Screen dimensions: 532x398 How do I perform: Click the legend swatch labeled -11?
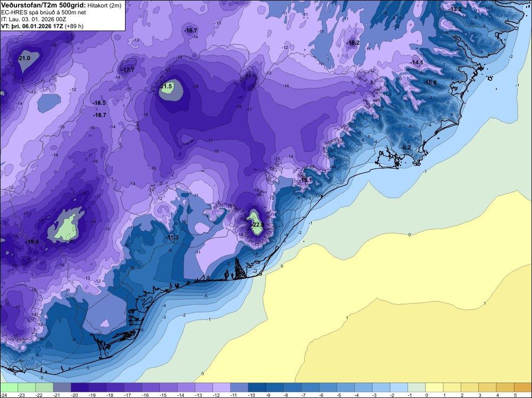click(x=239, y=387)
